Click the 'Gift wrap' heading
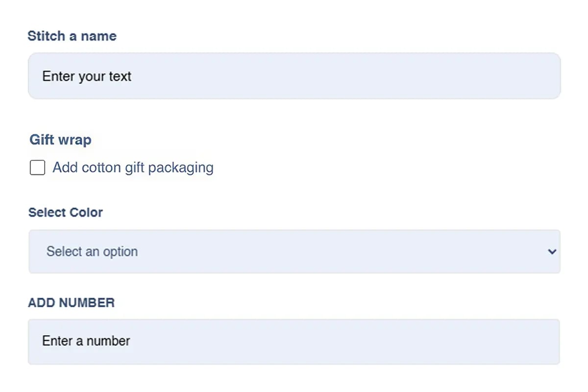 tap(60, 140)
